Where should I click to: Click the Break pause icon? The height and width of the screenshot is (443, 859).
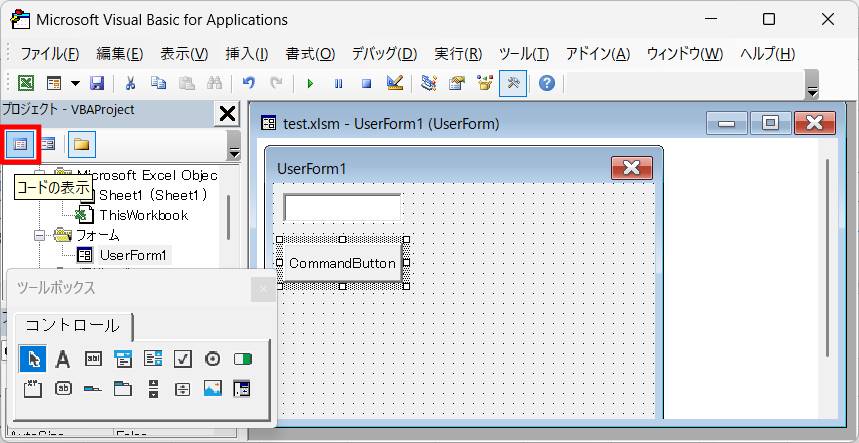[x=339, y=84]
